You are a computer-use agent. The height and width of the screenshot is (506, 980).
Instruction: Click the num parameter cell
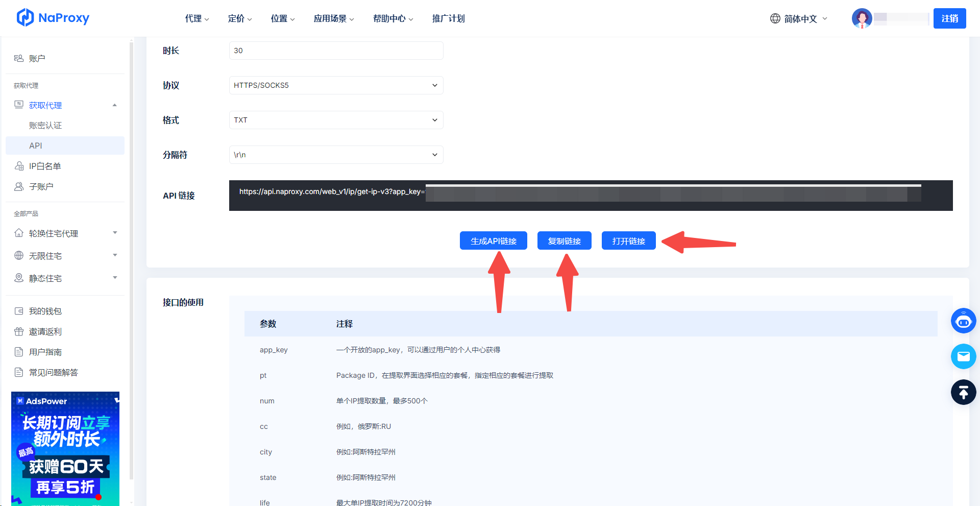click(x=267, y=401)
